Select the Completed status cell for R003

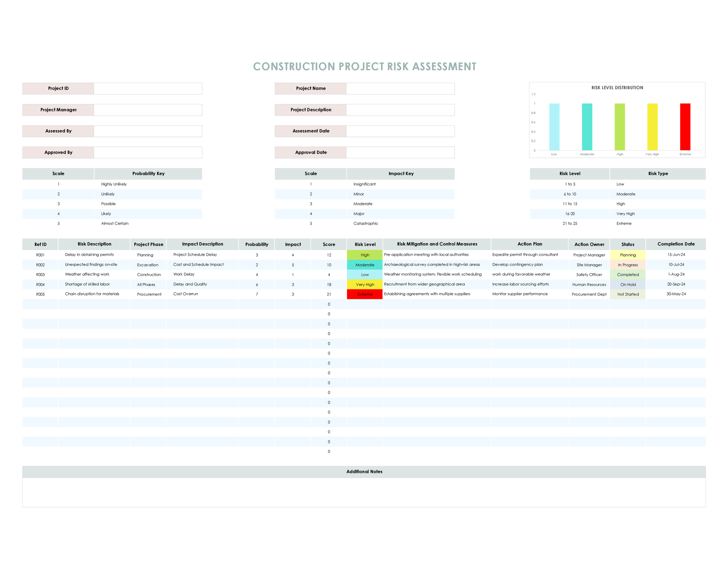click(x=628, y=274)
